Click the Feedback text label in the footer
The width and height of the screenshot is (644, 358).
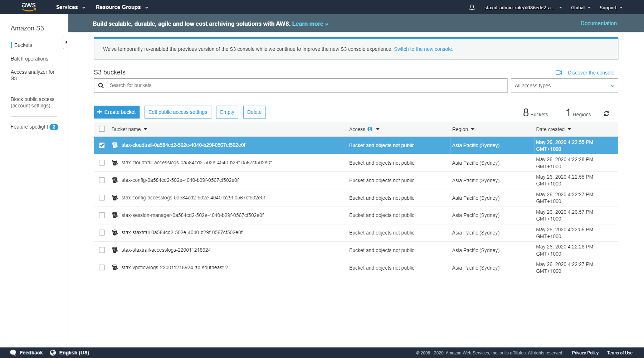click(x=31, y=353)
